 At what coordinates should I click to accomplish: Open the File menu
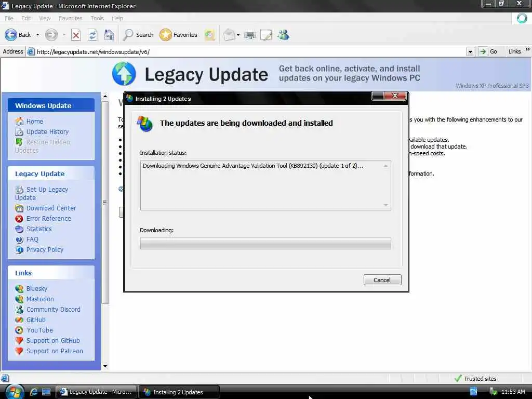[x=9, y=18]
